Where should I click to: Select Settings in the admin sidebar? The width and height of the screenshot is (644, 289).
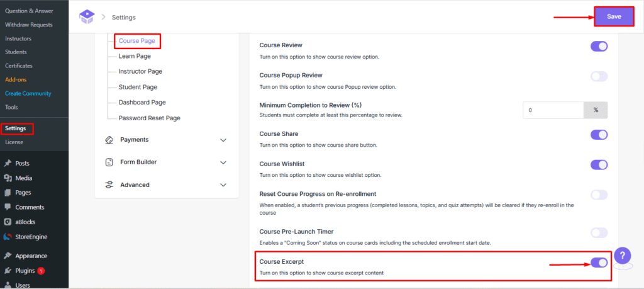coord(16,128)
